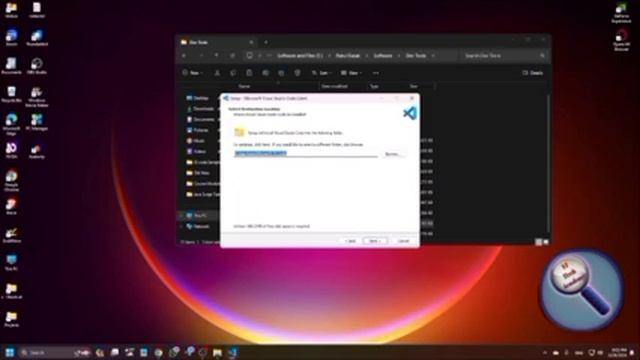Open the Sort dropdown in Explorer toolbar
Viewport: 640px width, 360px height.
(321, 73)
